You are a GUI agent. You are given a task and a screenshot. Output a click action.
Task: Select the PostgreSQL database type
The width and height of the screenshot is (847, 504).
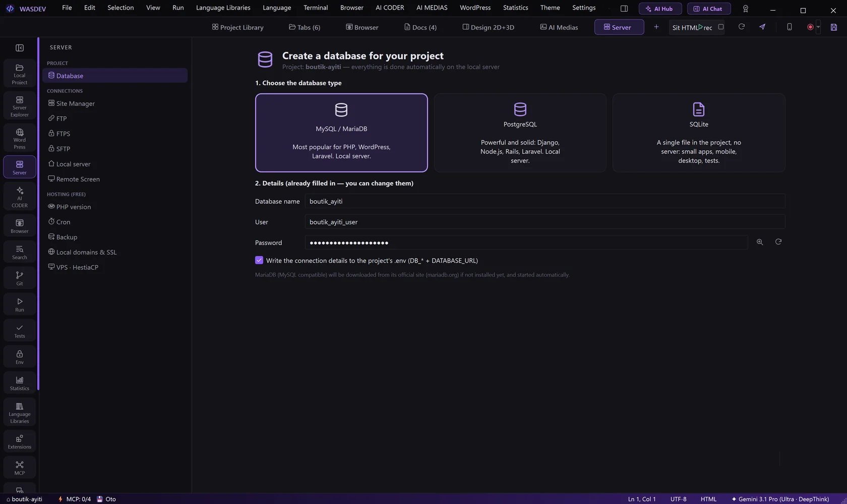point(520,133)
